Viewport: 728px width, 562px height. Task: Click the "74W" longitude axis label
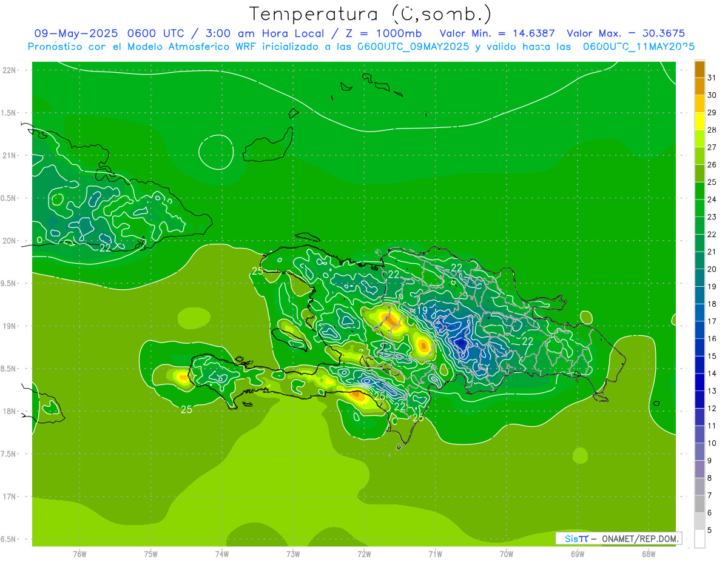pos(222,554)
